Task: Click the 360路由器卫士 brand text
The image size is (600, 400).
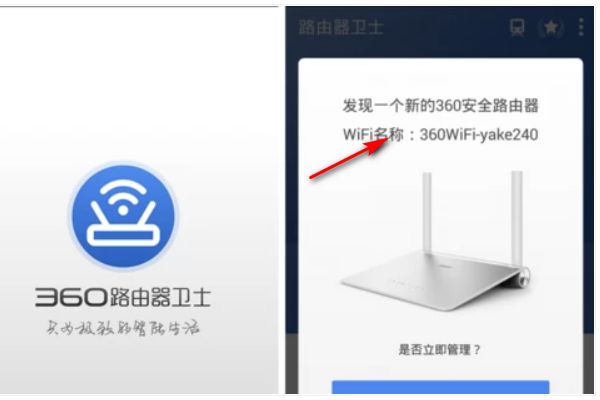Action: tap(123, 297)
